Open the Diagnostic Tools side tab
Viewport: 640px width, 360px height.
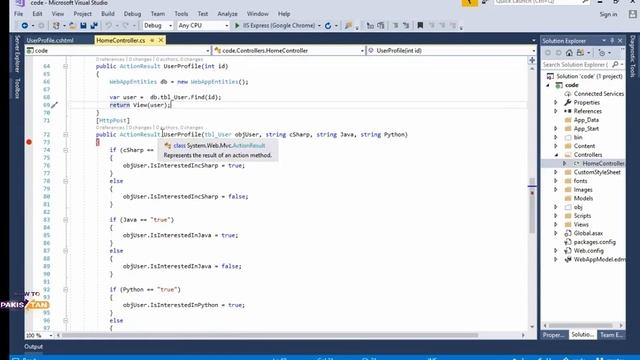click(633, 56)
